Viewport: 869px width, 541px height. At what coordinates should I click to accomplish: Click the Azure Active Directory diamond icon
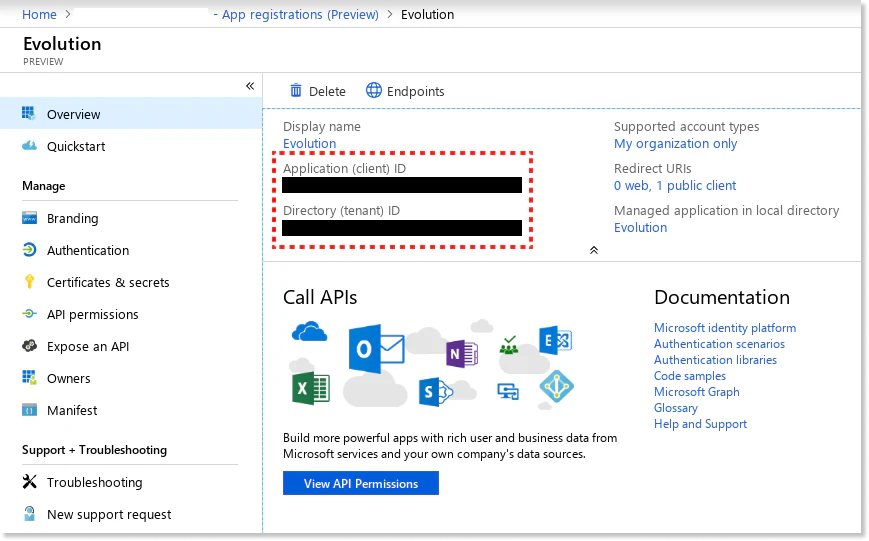(x=556, y=386)
